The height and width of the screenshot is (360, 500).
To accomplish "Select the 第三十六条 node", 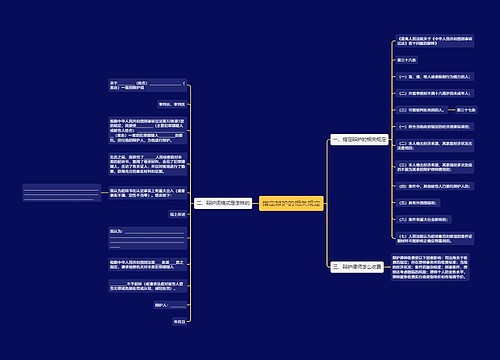I will (406, 60).
